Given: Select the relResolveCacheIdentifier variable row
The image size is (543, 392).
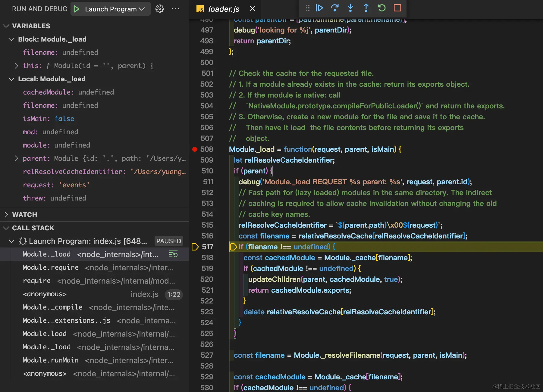Looking at the screenshot, I should [x=95, y=172].
